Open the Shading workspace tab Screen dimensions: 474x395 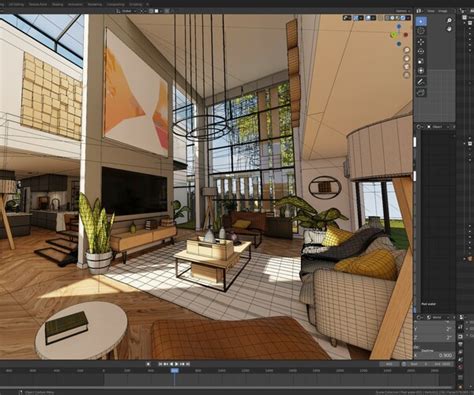click(x=57, y=4)
